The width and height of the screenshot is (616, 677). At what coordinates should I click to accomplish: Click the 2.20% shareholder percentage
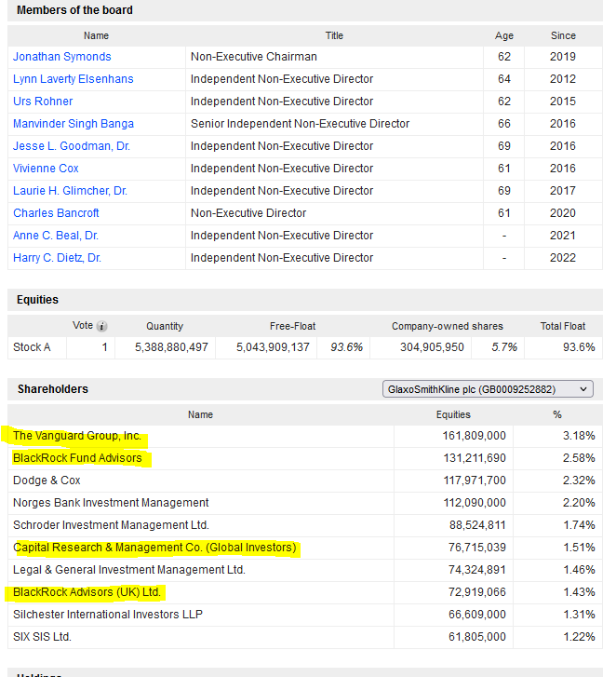[579, 503]
